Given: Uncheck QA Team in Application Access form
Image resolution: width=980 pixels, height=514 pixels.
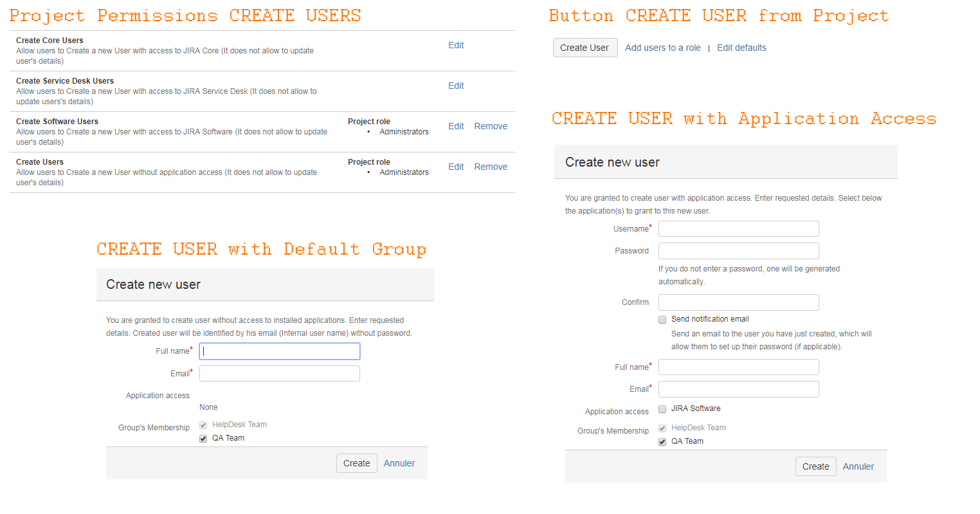Looking at the screenshot, I should [662, 442].
